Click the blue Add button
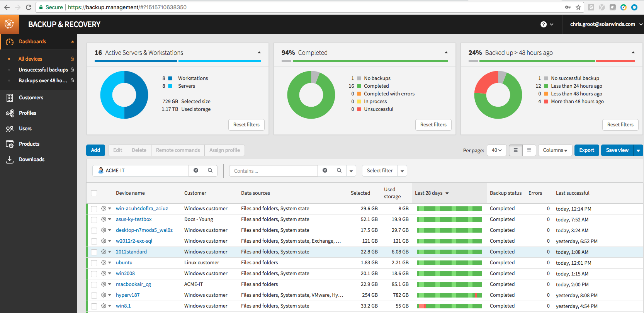Viewport: 644px width, 313px height. 95,150
